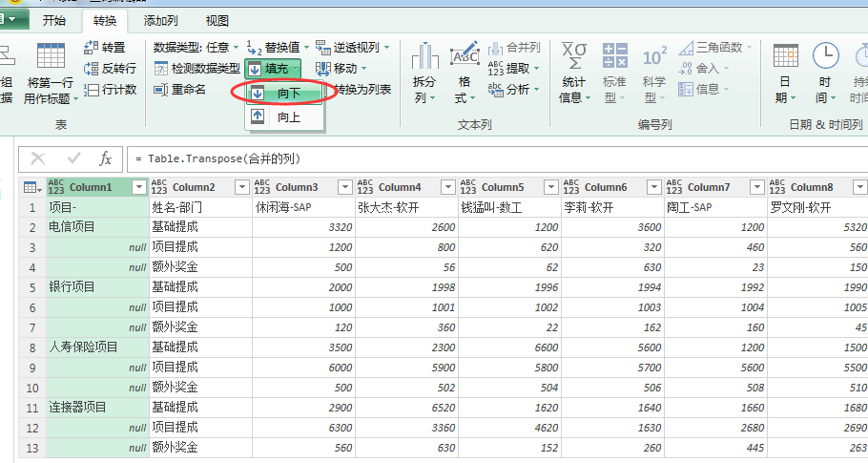The width and height of the screenshot is (868, 463).
Task: Open the Column4 filter dropdown
Action: [x=448, y=187]
